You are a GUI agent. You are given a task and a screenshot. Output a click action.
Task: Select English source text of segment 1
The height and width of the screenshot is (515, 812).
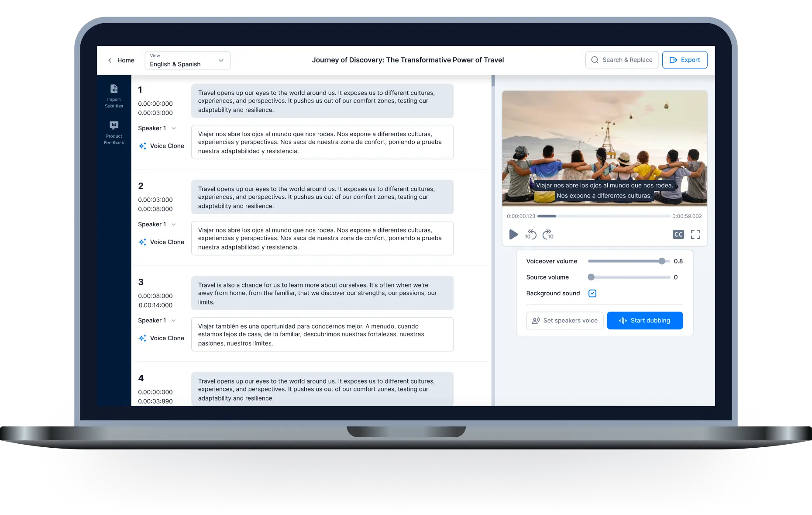point(322,101)
